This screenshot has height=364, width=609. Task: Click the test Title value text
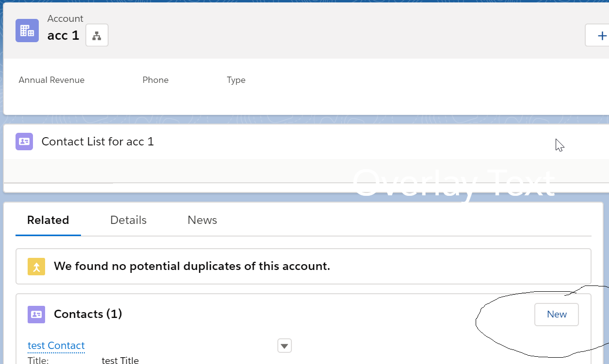(x=120, y=360)
